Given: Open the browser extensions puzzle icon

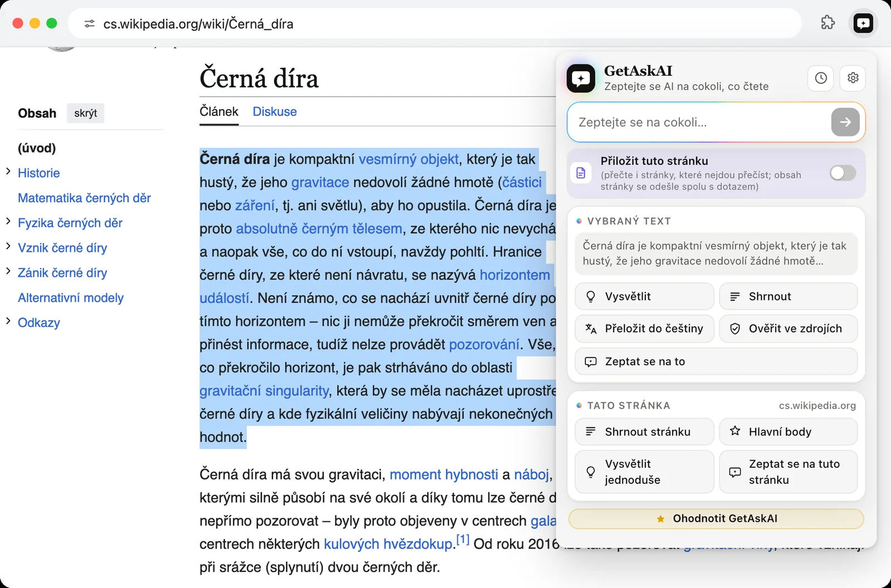Looking at the screenshot, I should [x=828, y=23].
